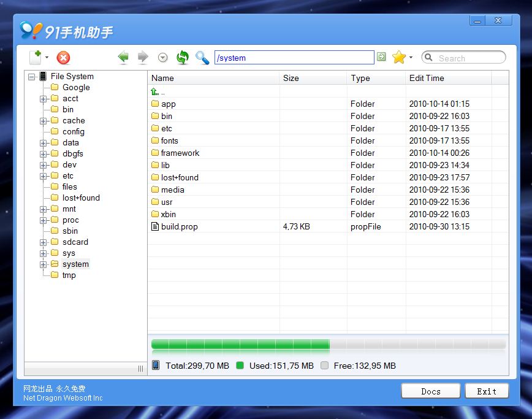Open the Docs button
The height and width of the screenshot is (419, 532).
[430, 391]
